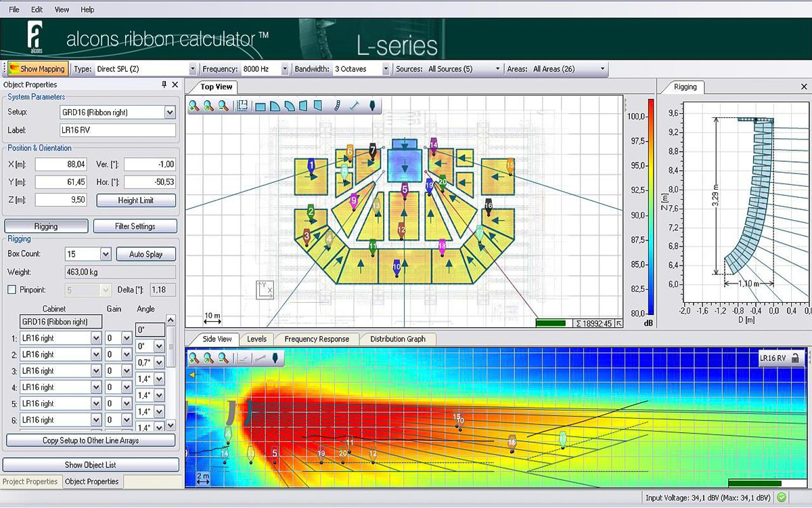Open the Box Count dropdown
The height and width of the screenshot is (508, 812).
[106, 254]
